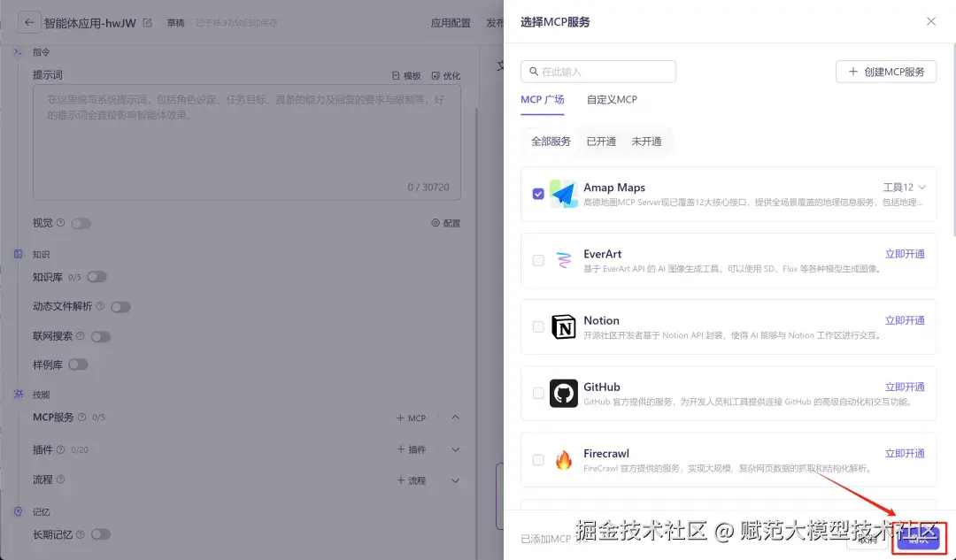Click the EverArt image generation icon
Image resolution: width=956 pixels, height=560 pixels.
click(564, 260)
